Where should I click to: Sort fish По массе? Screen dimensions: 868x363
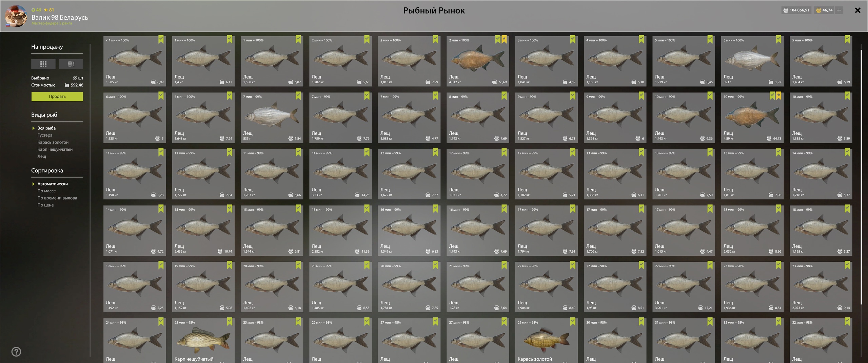[46, 191]
